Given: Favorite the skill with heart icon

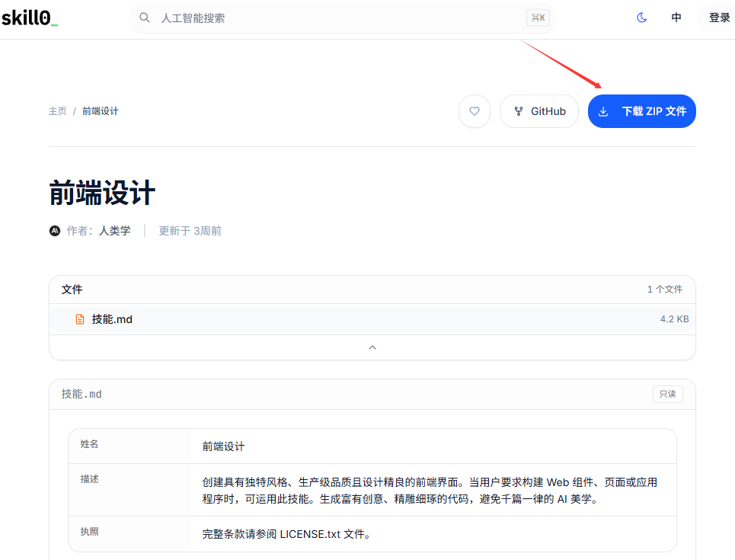Looking at the screenshot, I should tap(475, 111).
